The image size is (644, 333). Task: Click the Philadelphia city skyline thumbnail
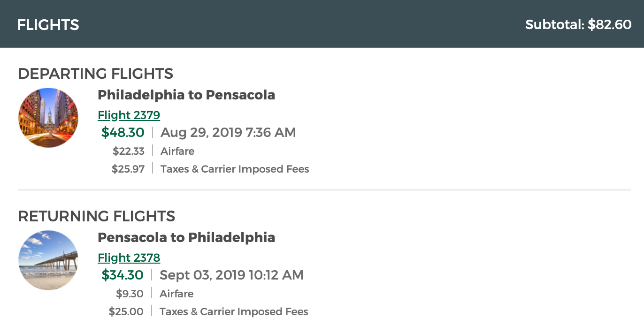point(48,118)
